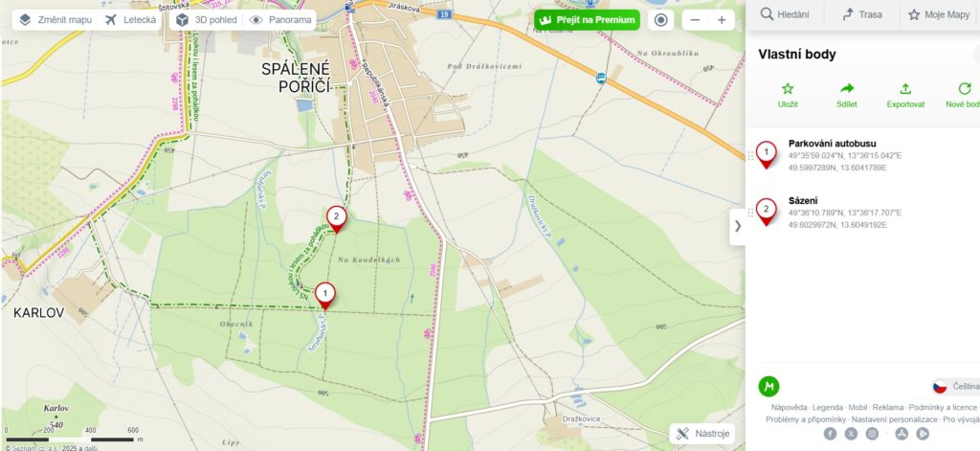
Task: Click map marker 2 for Sázení
Action: (x=336, y=219)
